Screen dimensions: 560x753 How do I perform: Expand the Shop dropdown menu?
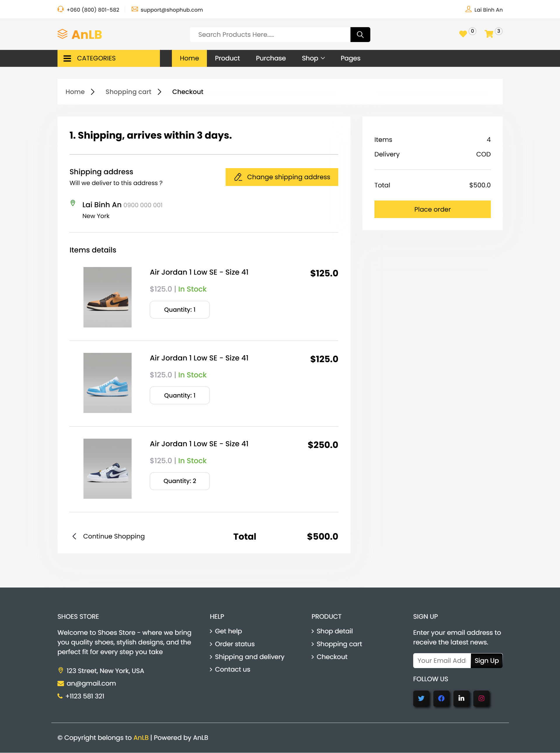point(313,58)
